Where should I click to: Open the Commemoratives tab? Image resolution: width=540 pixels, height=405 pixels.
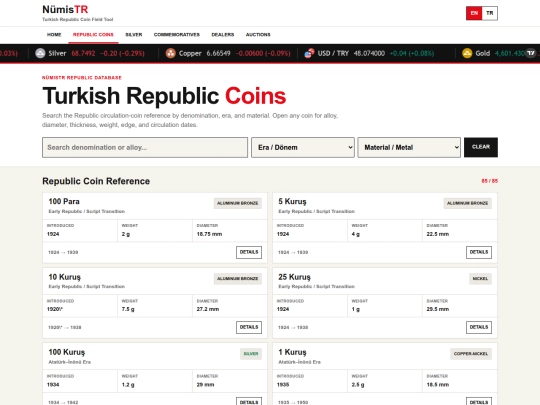click(x=177, y=35)
